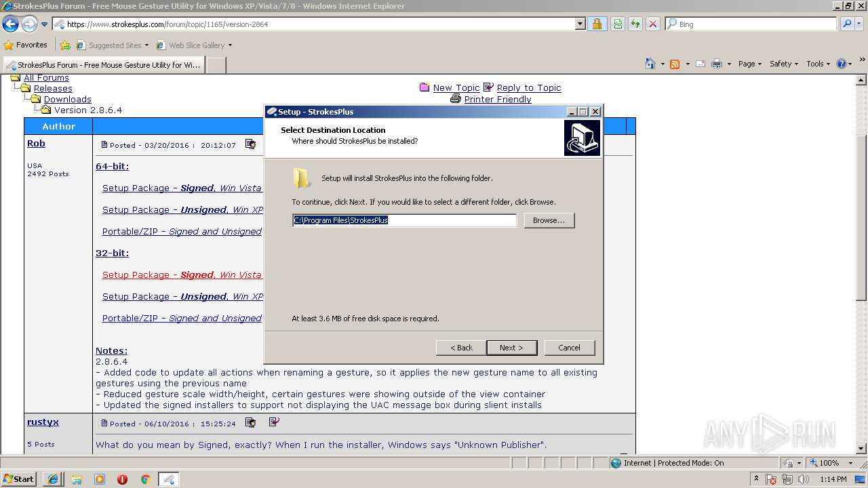The width and height of the screenshot is (868, 488).
Task: Click the New Topic folder icon
Action: point(425,87)
